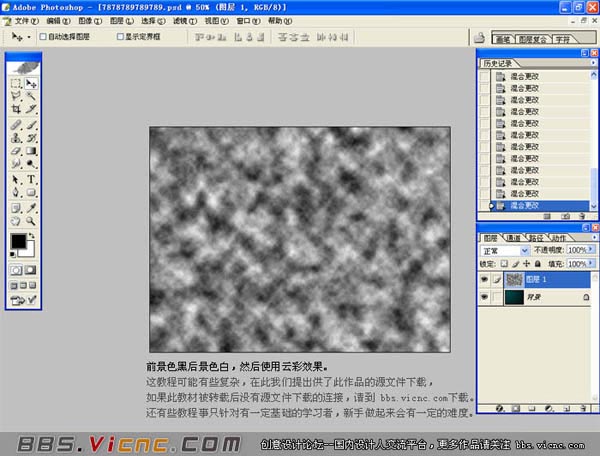
Task: Hide 图层 1 with its eye icon
Action: [x=484, y=279]
